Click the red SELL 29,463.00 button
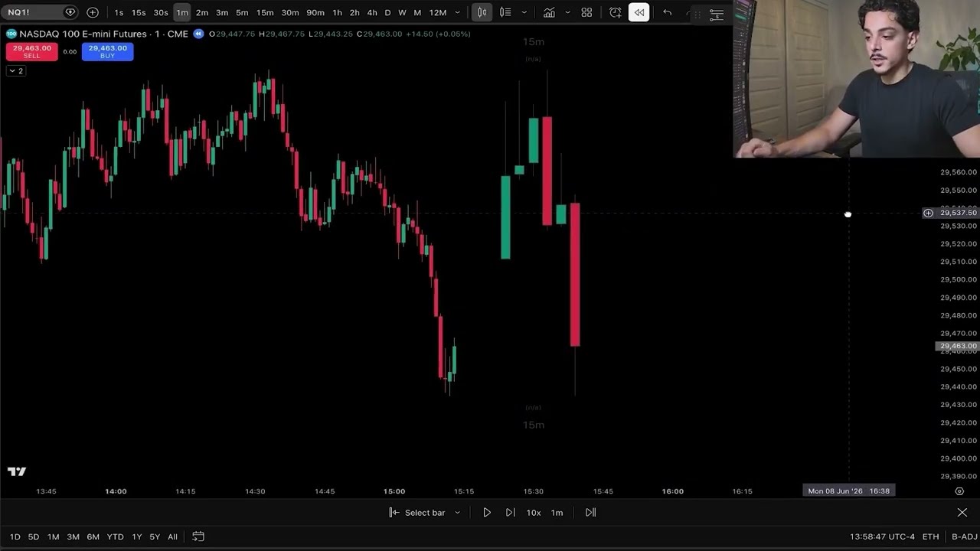The image size is (980, 551). (x=31, y=51)
